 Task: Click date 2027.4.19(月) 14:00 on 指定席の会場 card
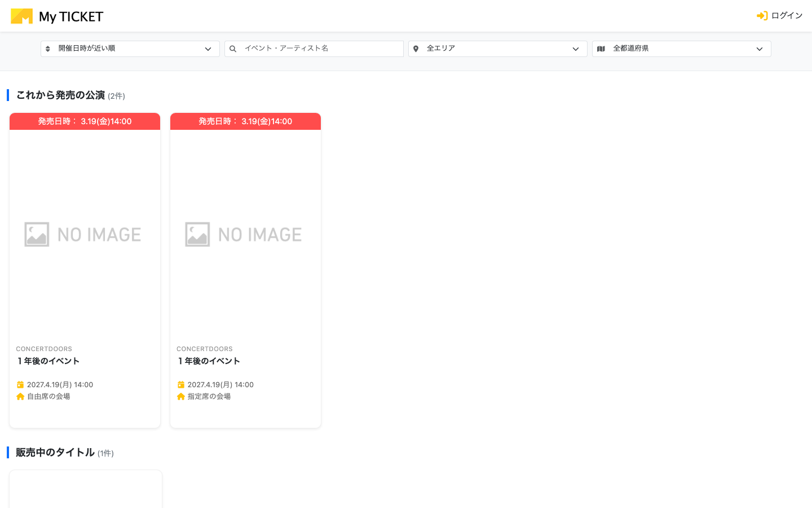(220, 384)
